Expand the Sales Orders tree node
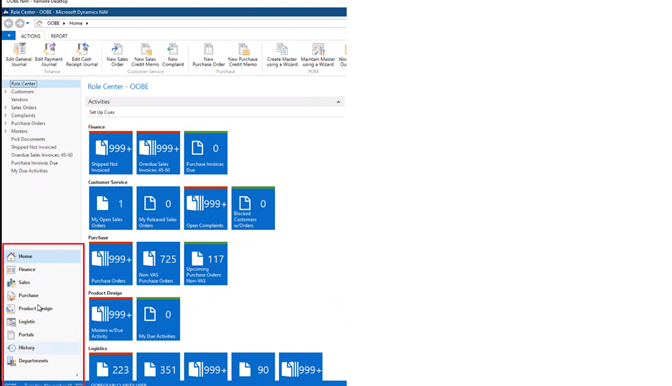Viewport: 672px width, 386px height. tap(6, 108)
